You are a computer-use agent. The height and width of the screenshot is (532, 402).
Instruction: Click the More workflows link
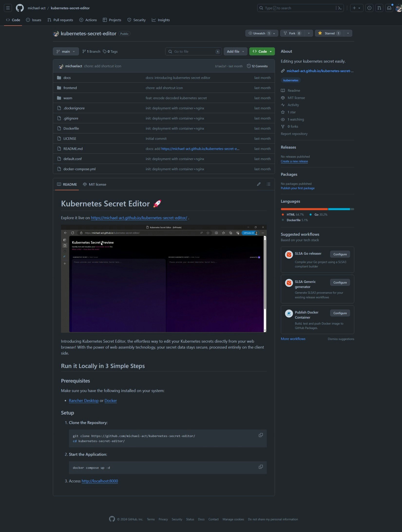(293, 339)
